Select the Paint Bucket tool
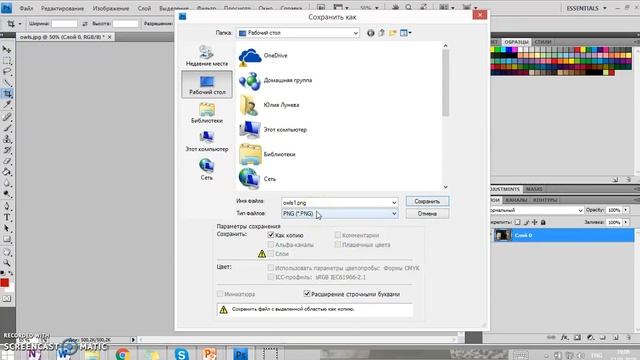 point(7,172)
